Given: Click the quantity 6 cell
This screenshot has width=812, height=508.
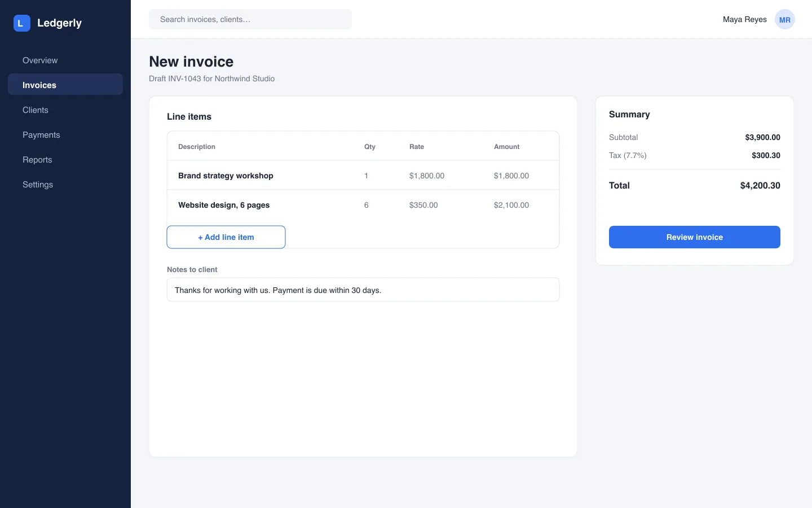Looking at the screenshot, I should click(367, 205).
